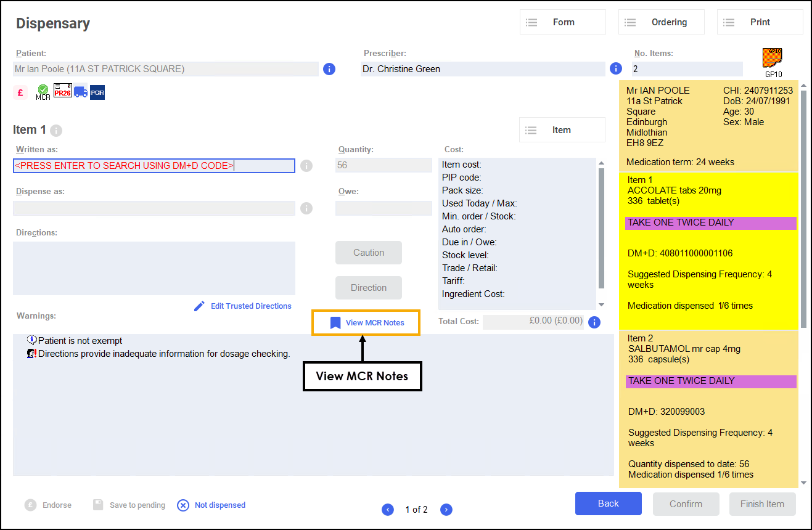The width and height of the screenshot is (812, 530).
Task: Open the Form menu
Action: click(562, 22)
